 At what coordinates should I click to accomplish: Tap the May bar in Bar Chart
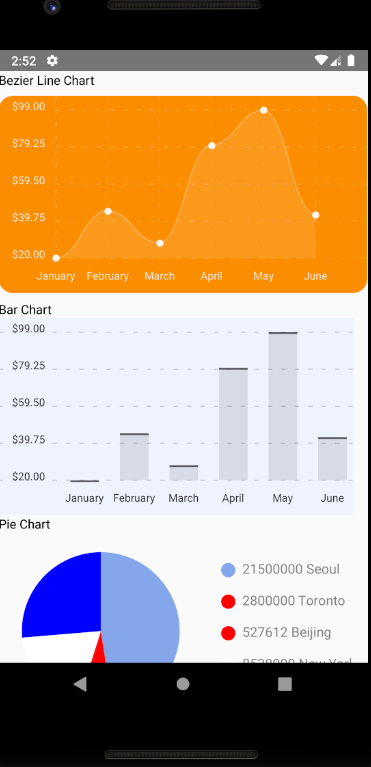(282, 406)
